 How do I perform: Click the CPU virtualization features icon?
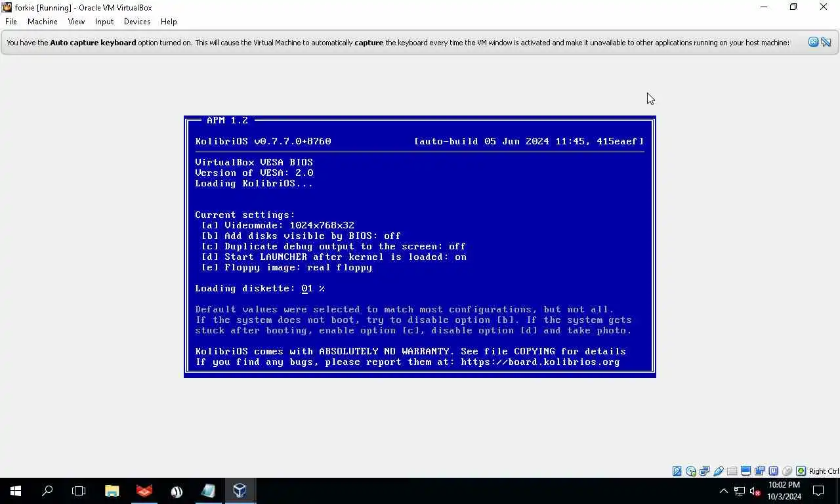pos(774,471)
